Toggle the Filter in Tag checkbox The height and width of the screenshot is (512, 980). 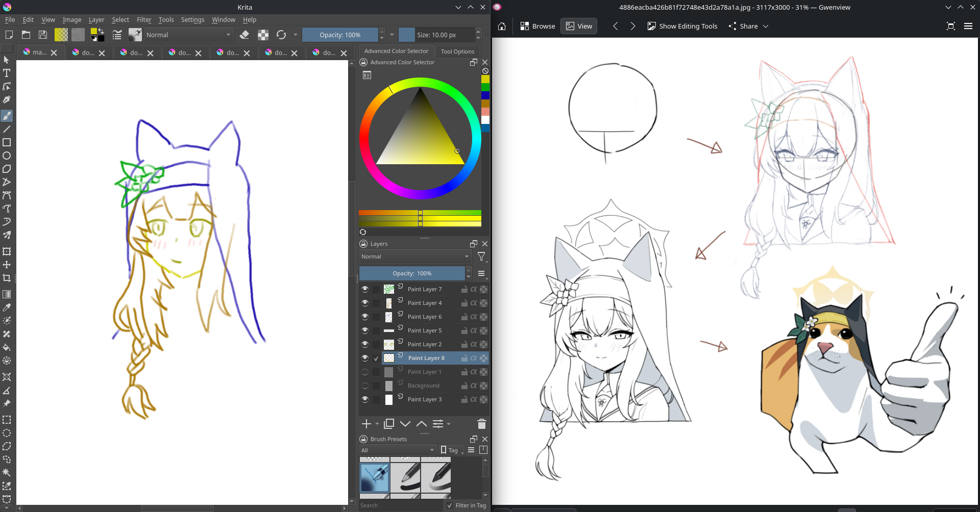[x=450, y=505]
